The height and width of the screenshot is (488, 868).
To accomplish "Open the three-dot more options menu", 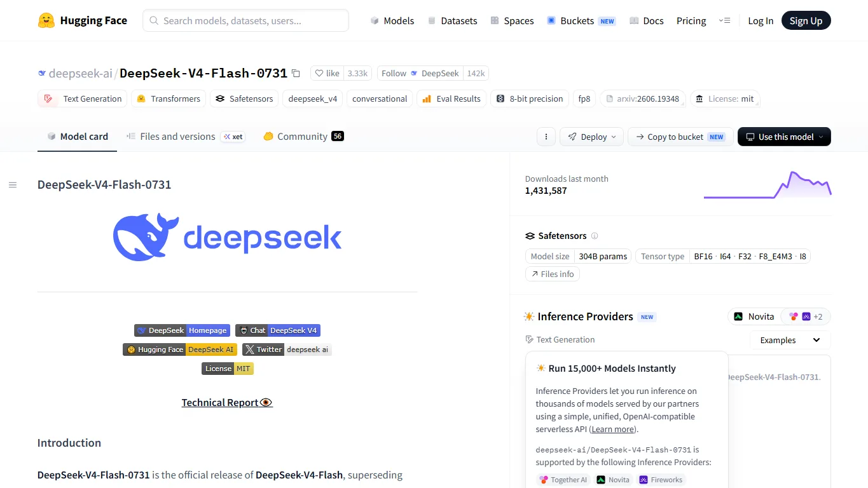I will [546, 137].
